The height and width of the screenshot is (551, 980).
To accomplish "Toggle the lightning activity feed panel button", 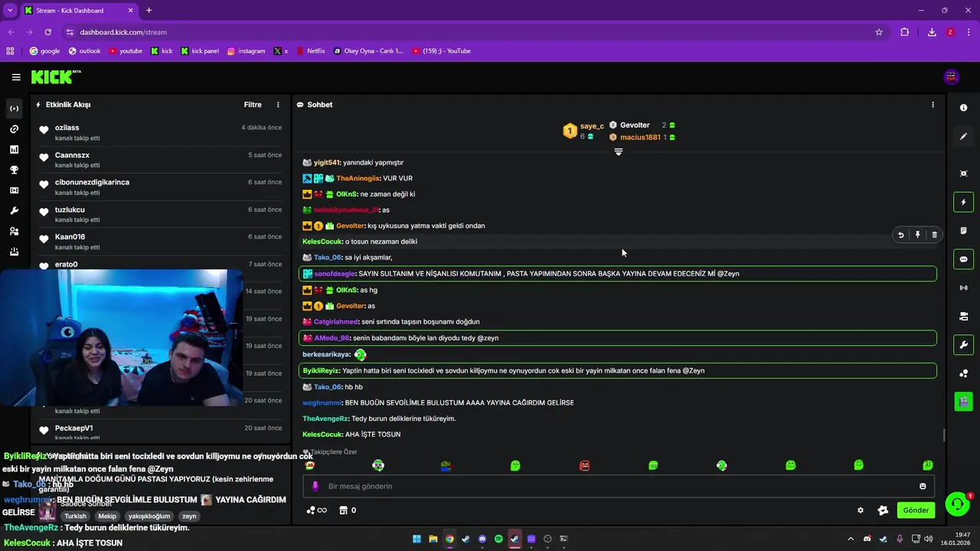I will [x=963, y=202].
